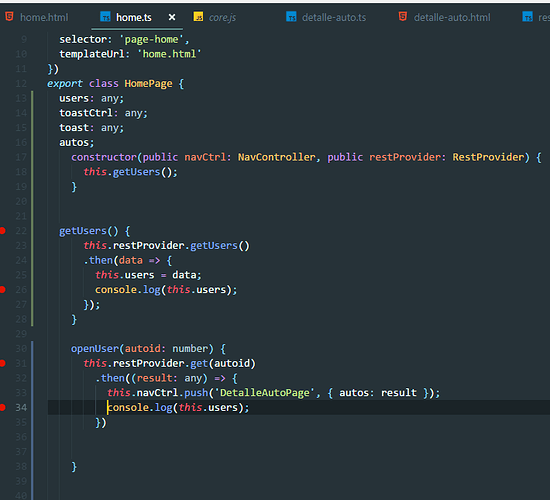
Task: Click the TypeScript icon on the rightmost tab
Action: [x=528, y=16]
